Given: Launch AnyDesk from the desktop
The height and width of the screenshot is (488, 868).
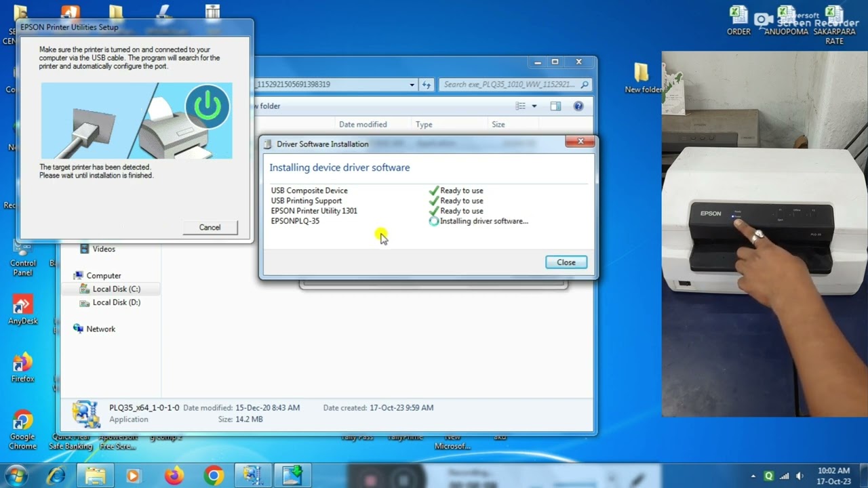Looking at the screenshot, I should 22,310.
